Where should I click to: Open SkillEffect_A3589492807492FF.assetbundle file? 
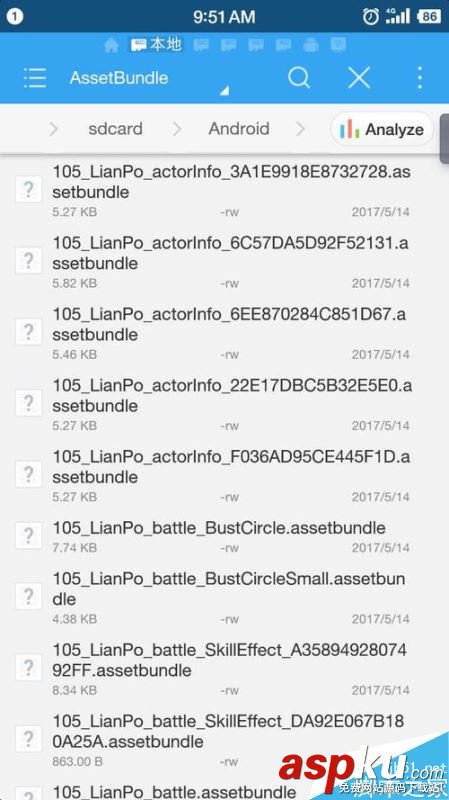tap(224, 668)
